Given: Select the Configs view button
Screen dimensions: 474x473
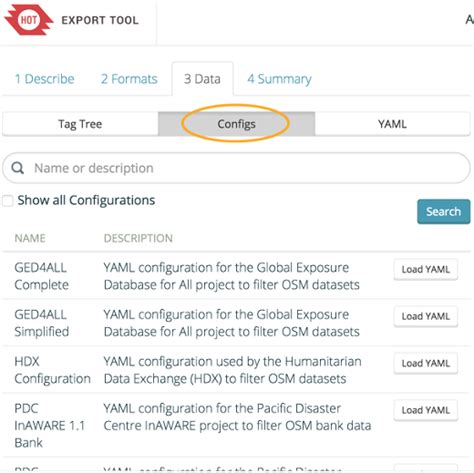Looking at the screenshot, I should 236,124.
